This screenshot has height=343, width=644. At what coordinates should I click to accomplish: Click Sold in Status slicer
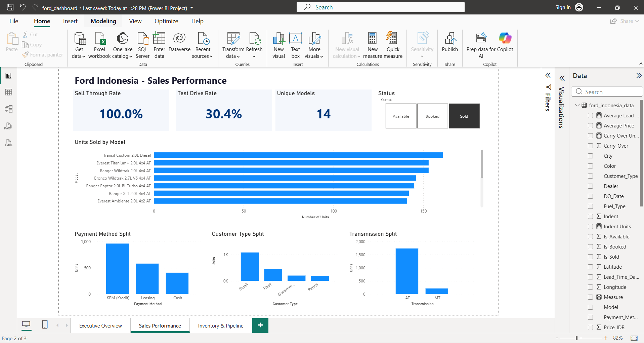click(464, 116)
